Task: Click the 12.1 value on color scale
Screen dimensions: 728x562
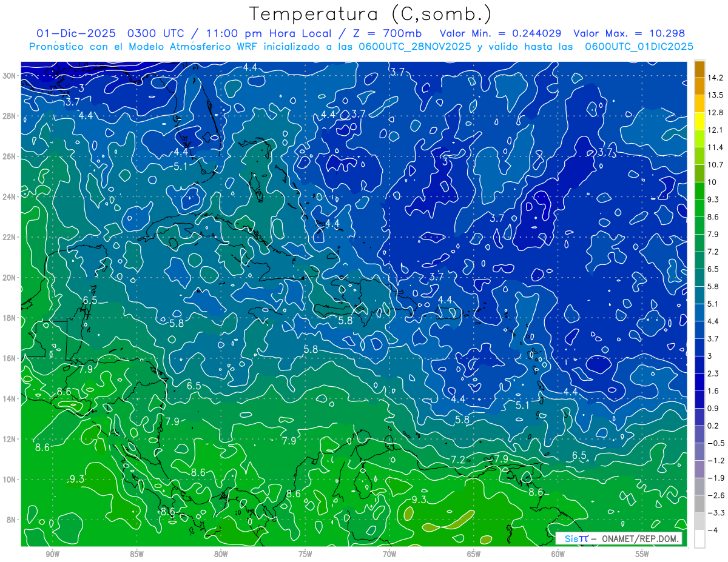Action: 715,130
